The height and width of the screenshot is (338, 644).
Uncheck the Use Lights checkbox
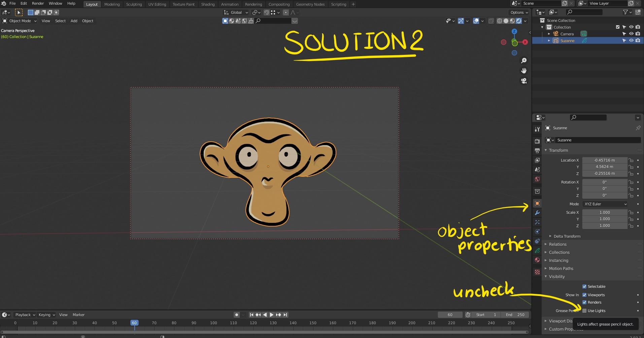tap(584, 311)
